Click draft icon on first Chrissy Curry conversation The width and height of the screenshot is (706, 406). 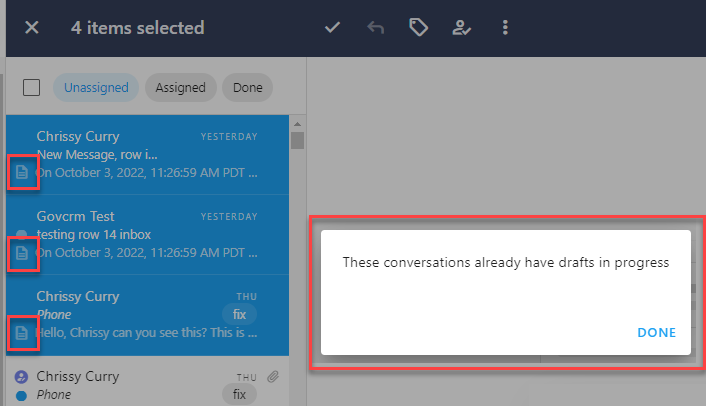pyautogui.click(x=23, y=172)
